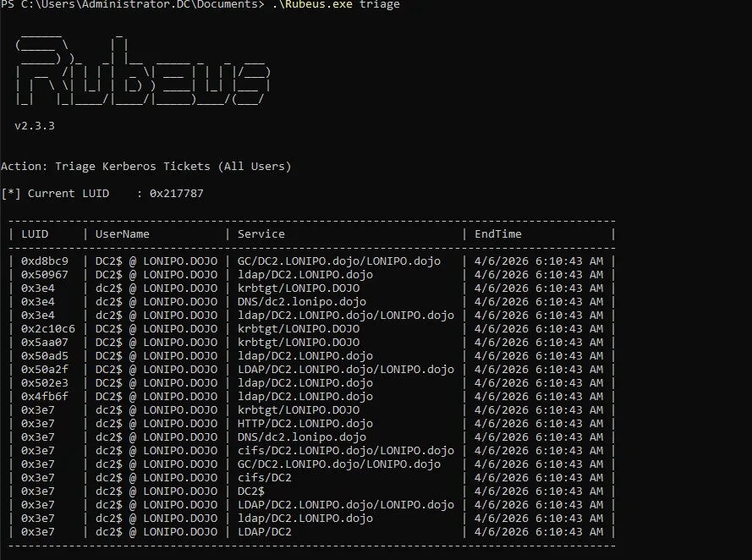Click the 'UserName' column header
The width and height of the screenshot is (752, 560).
tap(123, 234)
